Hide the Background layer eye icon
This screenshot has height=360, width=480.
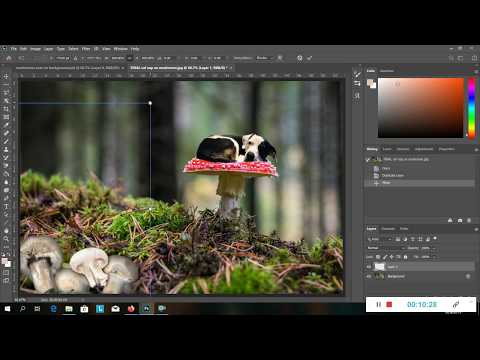coord(369,276)
